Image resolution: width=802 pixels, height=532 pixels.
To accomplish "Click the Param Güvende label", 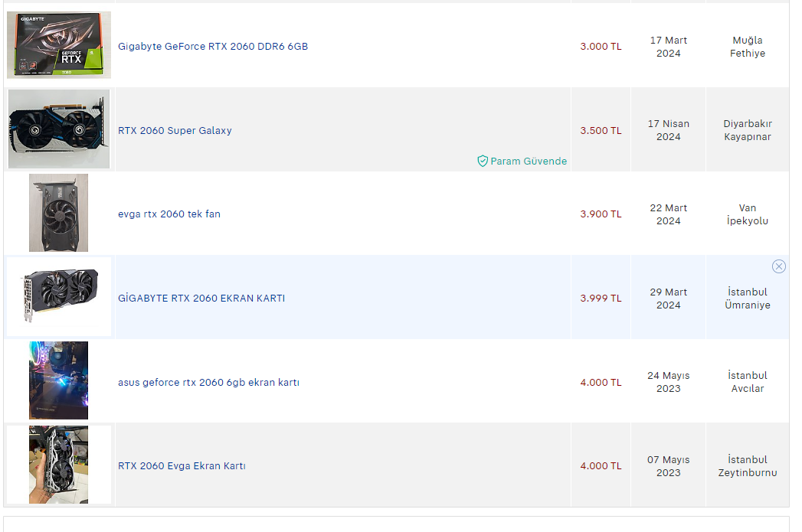I will tap(529, 162).
